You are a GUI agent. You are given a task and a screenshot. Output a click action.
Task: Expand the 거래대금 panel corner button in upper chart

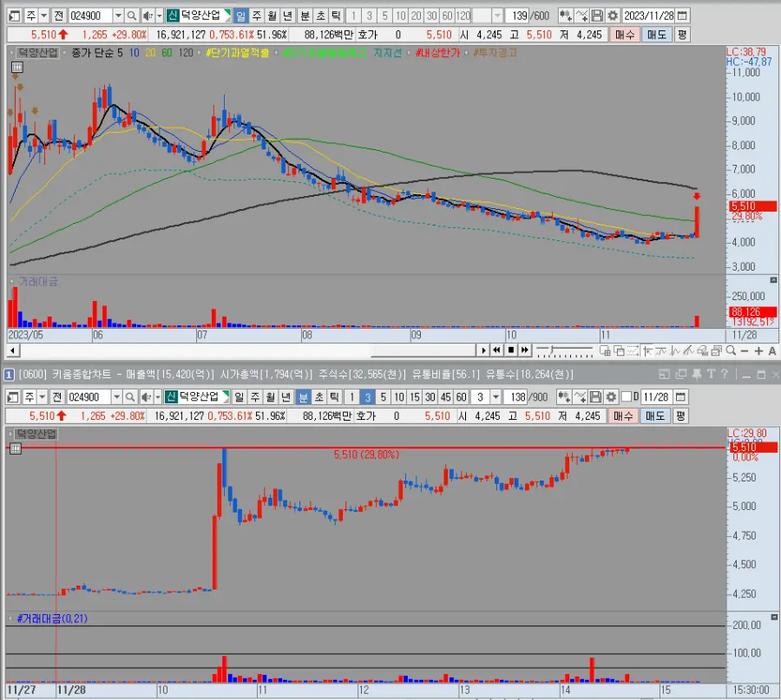[773, 280]
